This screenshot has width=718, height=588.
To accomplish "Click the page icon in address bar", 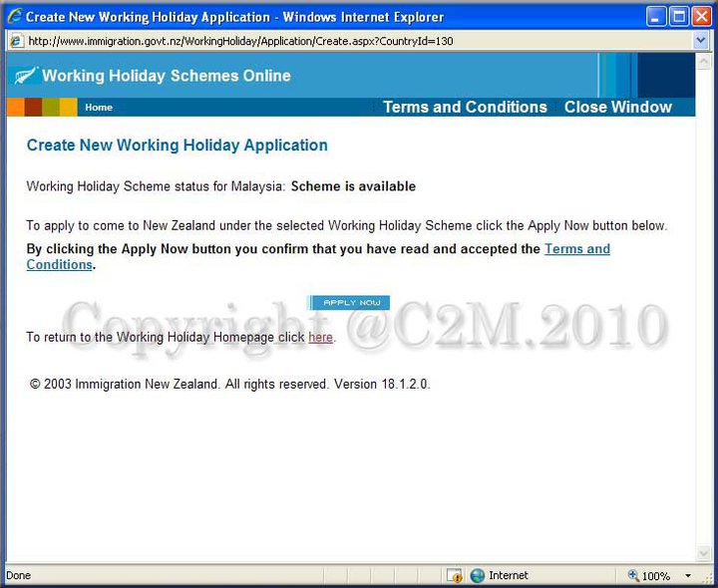I will tap(16, 41).
